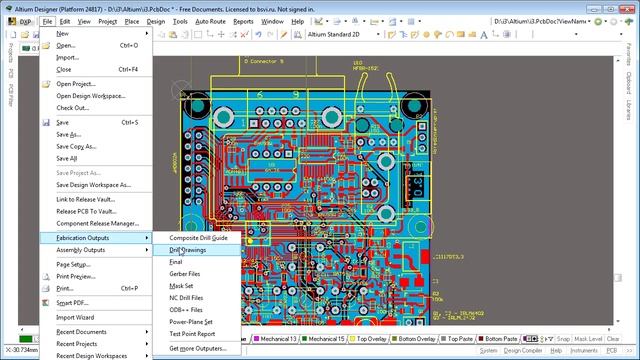Choose NC Drill Files output

click(197, 298)
